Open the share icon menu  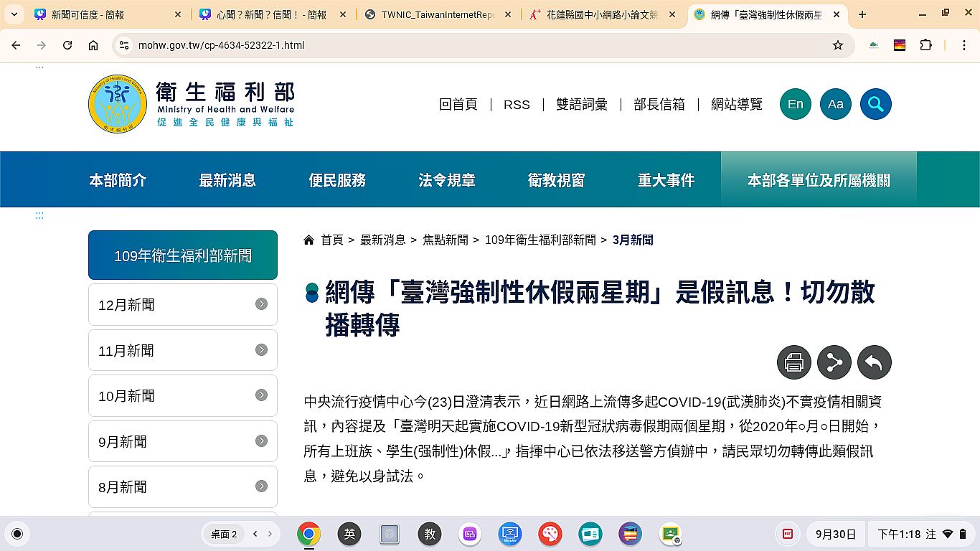click(834, 362)
